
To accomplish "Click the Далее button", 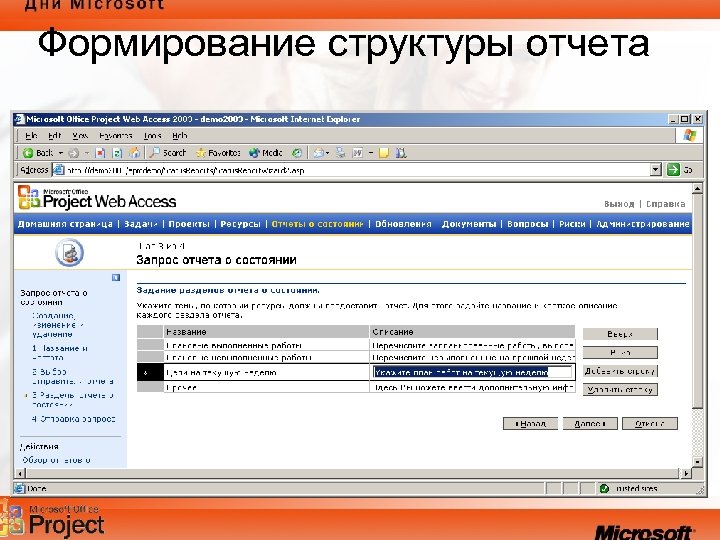I will [590, 423].
